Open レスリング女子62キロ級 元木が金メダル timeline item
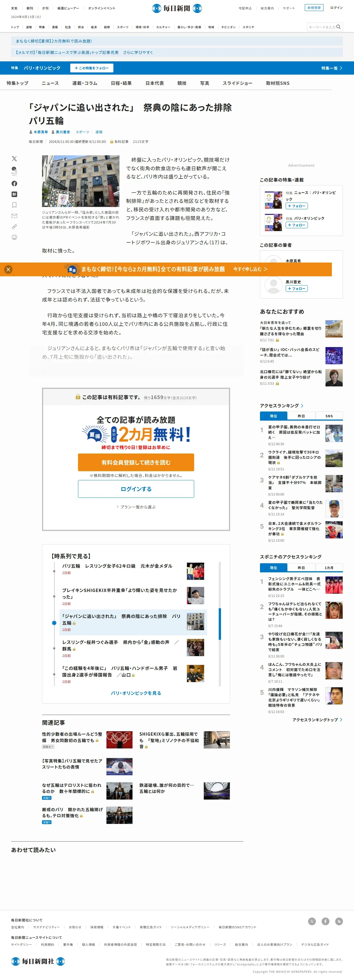354x980 pixels. point(117,566)
